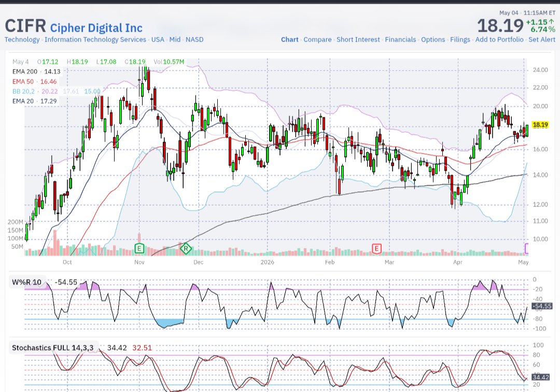Click the EMA 50 indicator label
The image size is (560, 392).
(x=23, y=81)
